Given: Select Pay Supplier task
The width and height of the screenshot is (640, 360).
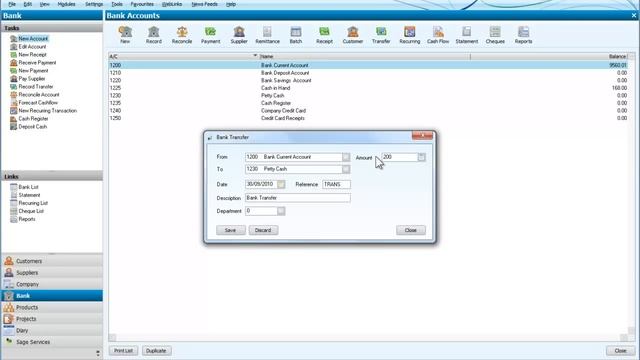Looking at the screenshot, I should tap(32, 78).
